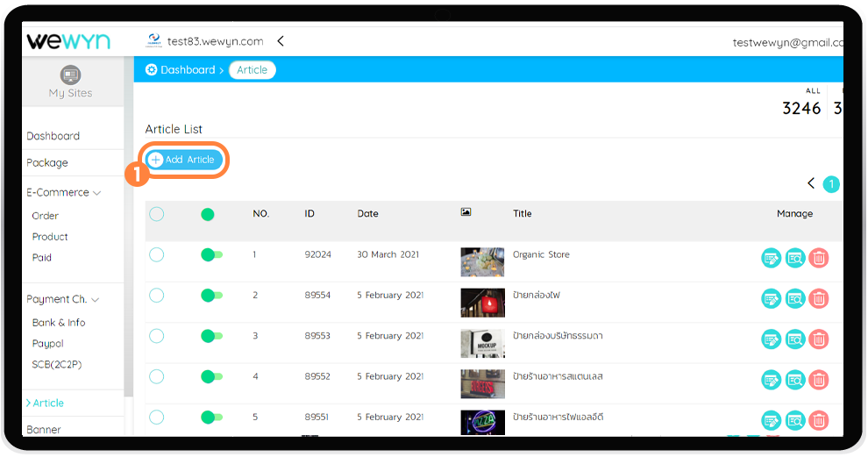Toggle status switch for article 89552
The height and width of the screenshot is (457, 868).
[x=211, y=376]
